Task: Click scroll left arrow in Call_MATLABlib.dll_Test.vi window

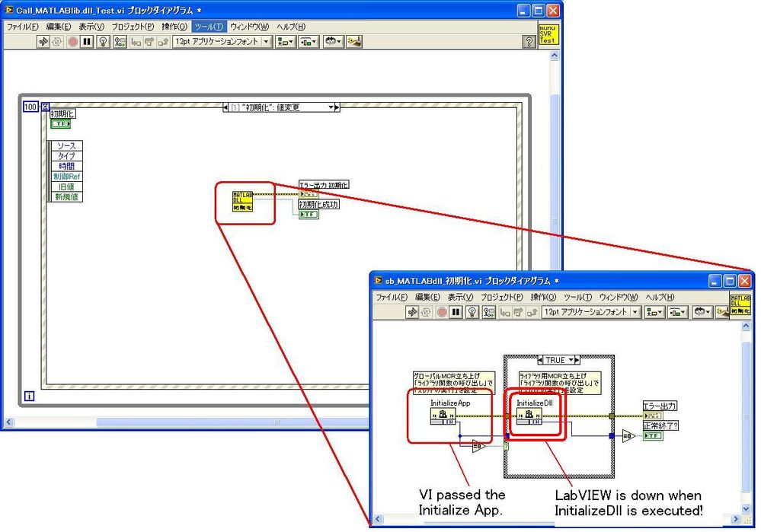Action: [8, 423]
